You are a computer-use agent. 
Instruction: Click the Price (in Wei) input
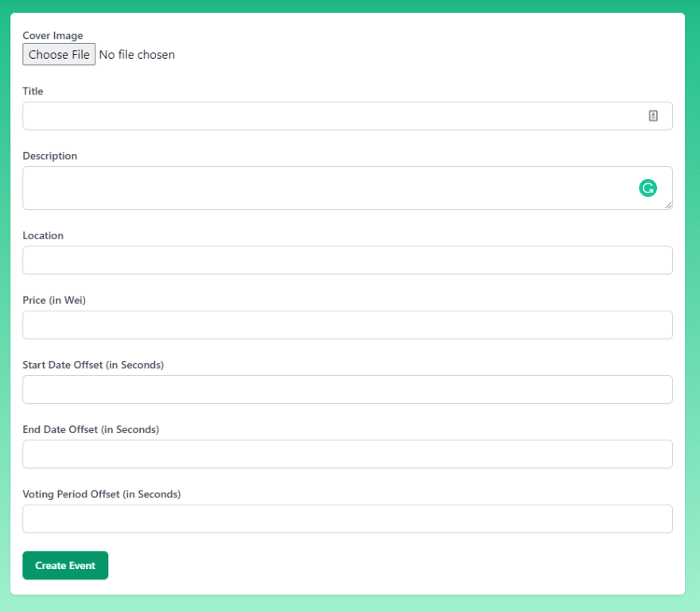click(348, 325)
